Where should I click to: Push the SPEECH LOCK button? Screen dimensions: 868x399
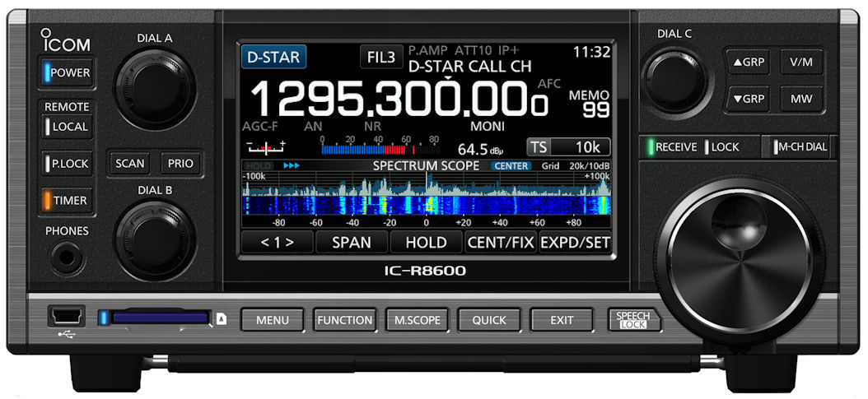tap(633, 320)
